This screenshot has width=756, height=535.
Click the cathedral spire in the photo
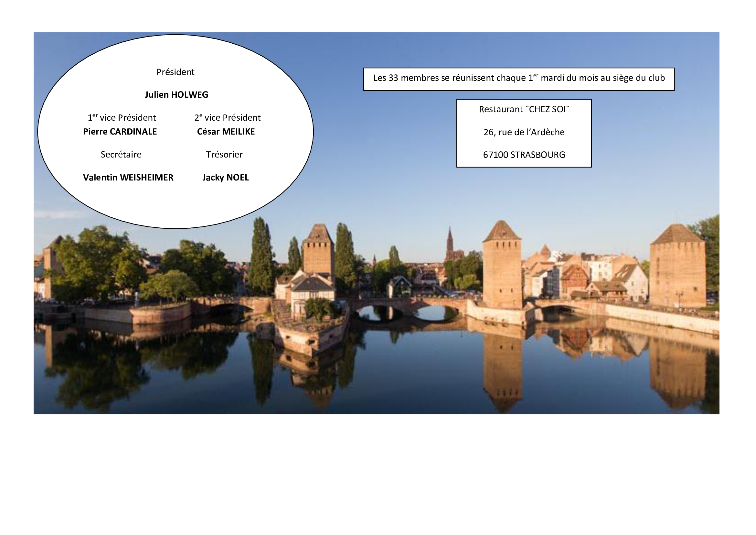[x=450, y=244]
